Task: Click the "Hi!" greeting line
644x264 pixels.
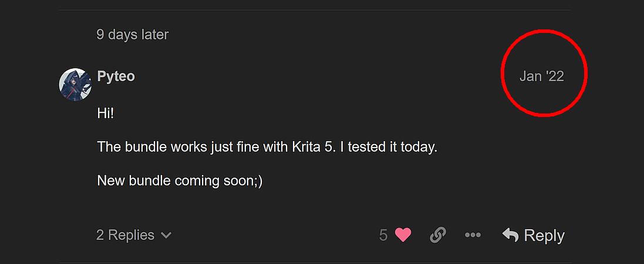Action: 105,113
